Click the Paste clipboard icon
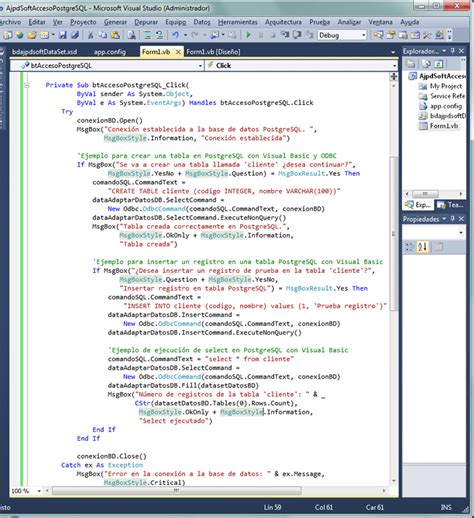 coord(115,35)
